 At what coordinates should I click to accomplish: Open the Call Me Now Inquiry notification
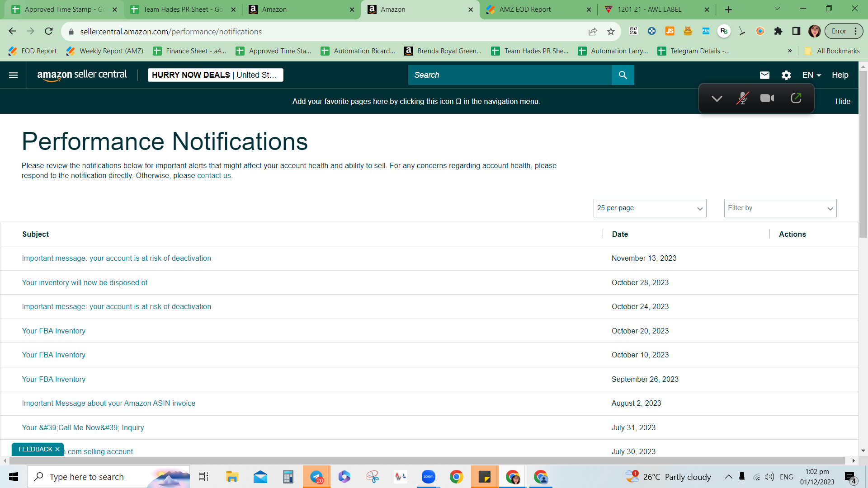pyautogui.click(x=83, y=428)
